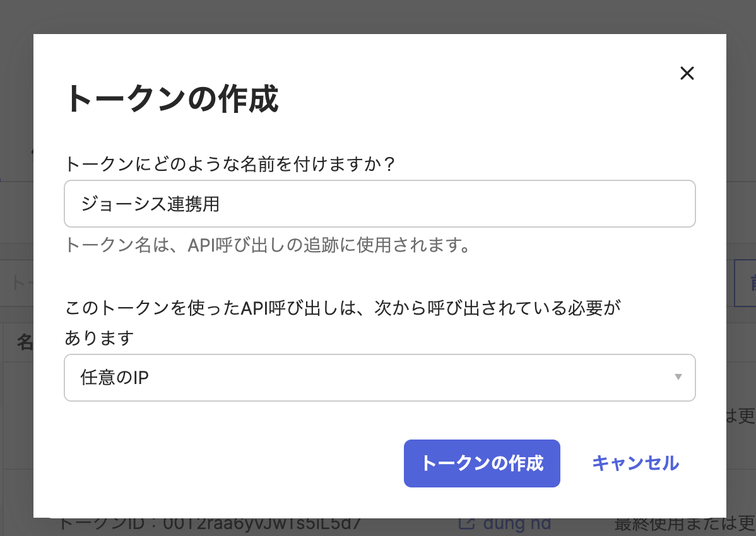Close the トークンの作成 dialog with X

(x=687, y=73)
